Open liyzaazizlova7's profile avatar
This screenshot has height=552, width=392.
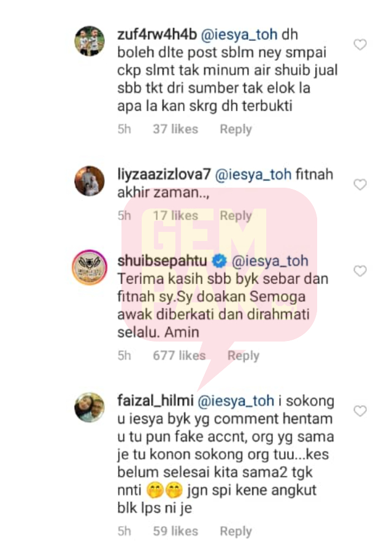coord(90,180)
